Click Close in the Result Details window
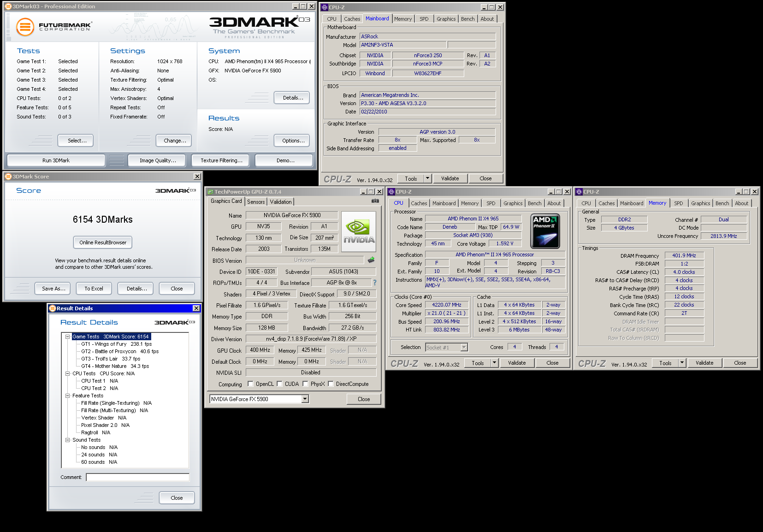 (x=177, y=498)
